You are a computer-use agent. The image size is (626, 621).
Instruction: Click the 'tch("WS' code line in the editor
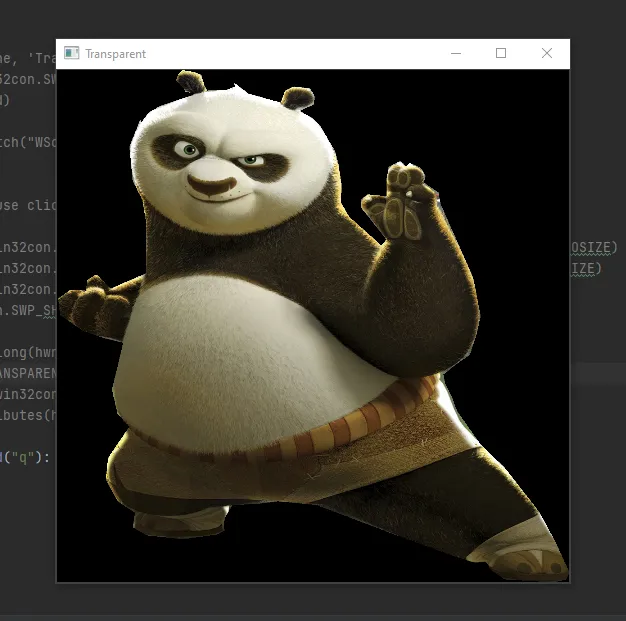coord(28,143)
